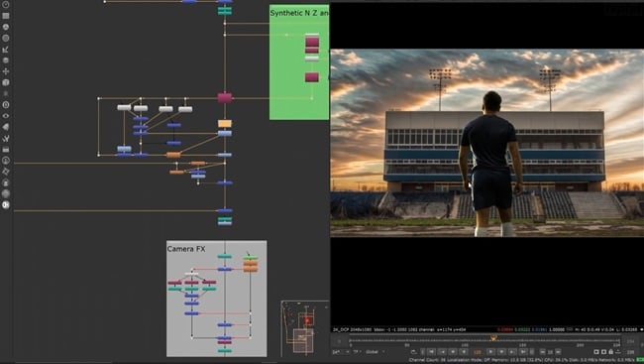Open the TF timeline display dropdown
Screen dimensions: 644x364
(x=358, y=352)
